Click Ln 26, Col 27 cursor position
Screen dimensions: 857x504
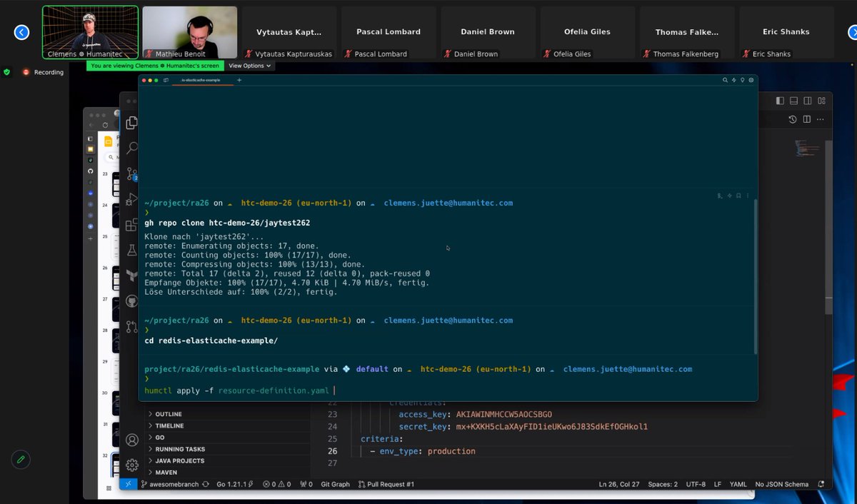click(619, 484)
